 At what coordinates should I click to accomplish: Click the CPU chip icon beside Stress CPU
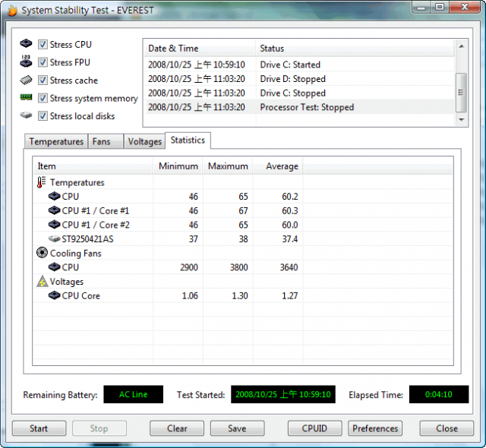[x=26, y=43]
